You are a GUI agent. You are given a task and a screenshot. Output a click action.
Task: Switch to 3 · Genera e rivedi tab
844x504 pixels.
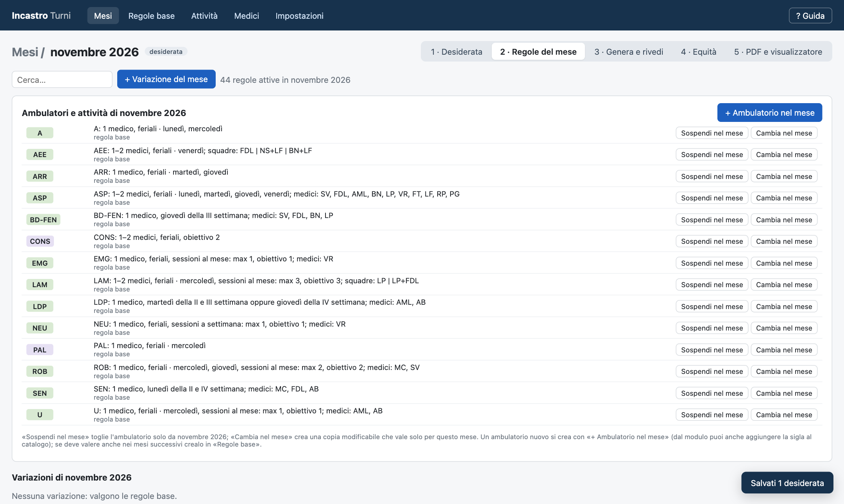coord(629,52)
